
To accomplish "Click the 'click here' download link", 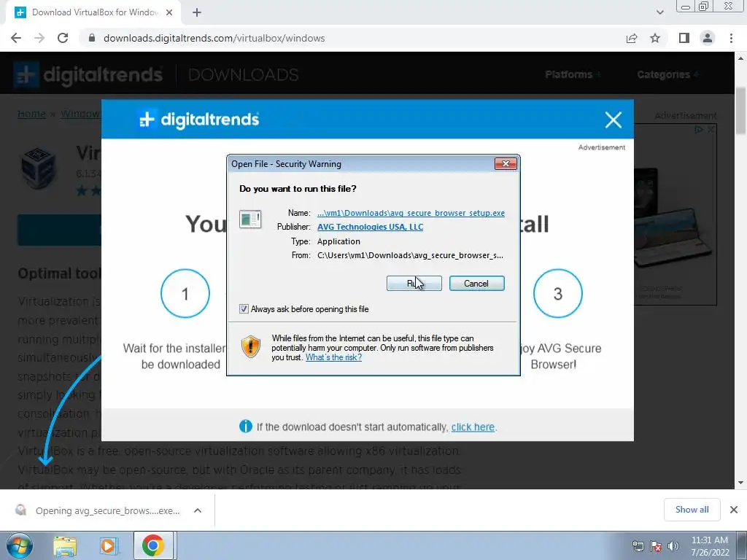I will coord(473,427).
